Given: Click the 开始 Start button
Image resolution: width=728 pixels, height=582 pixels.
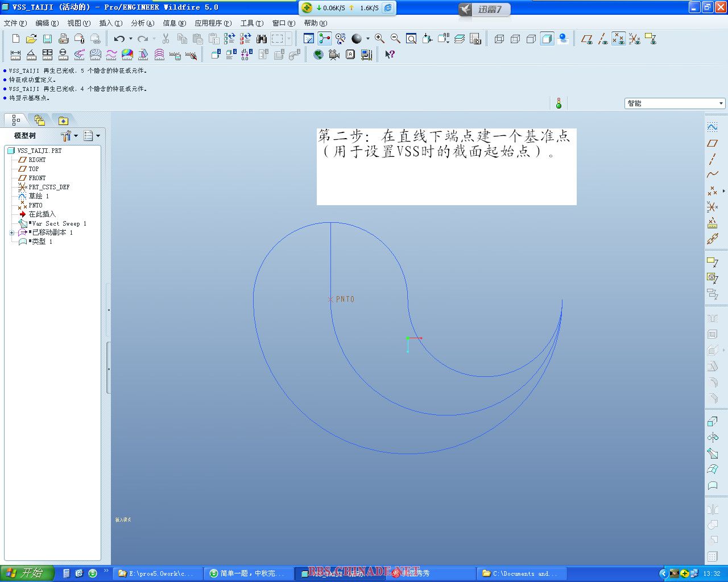Looking at the screenshot, I should [x=27, y=573].
